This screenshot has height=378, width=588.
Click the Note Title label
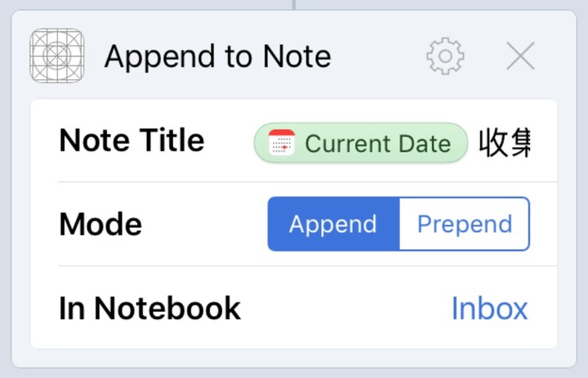[131, 140]
